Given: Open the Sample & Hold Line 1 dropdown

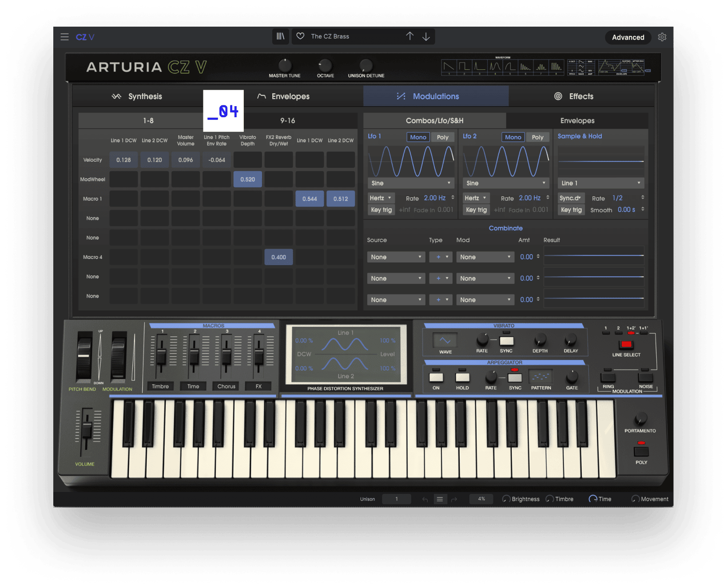Looking at the screenshot, I should pos(600,183).
